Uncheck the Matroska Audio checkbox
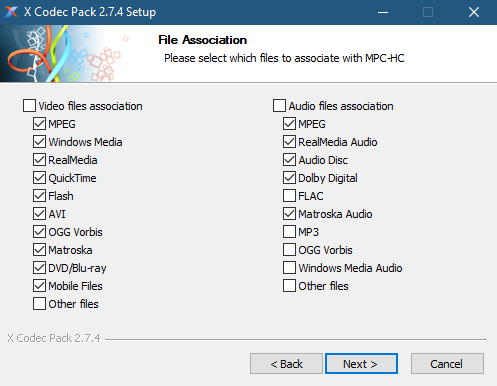497x386 pixels. pyautogui.click(x=289, y=214)
